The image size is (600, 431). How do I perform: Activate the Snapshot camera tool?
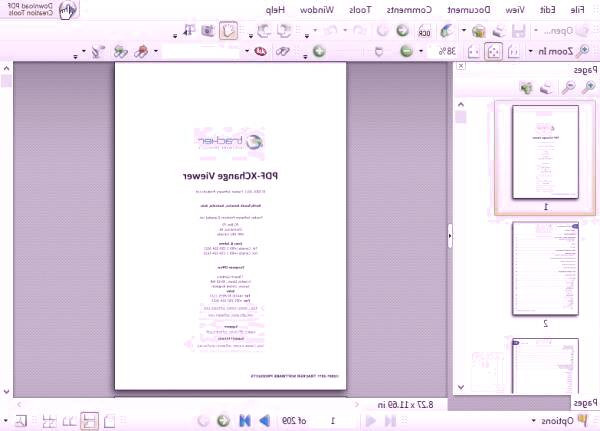pyautogui.click(x=208, y=31)
